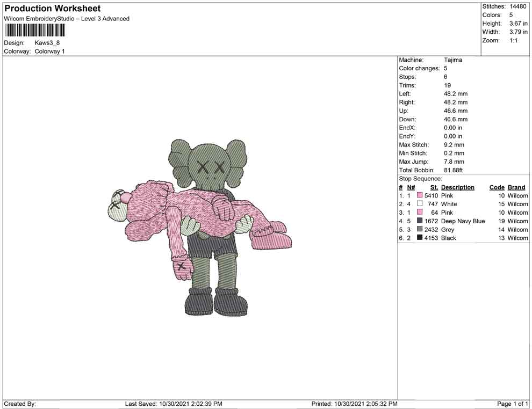Click the Stop Sequence label
Image resolution: width=532 pixels, height=409 pixels.
tap(420, 179)
